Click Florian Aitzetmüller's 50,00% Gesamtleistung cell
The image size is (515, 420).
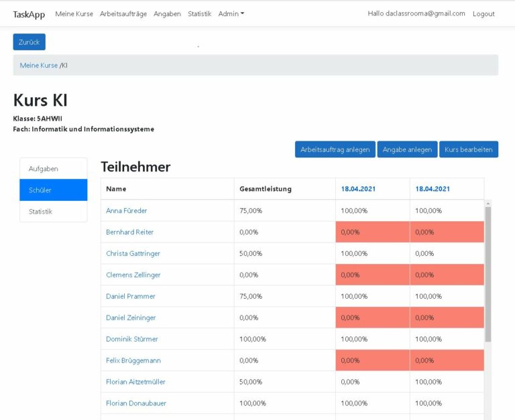tap(285, 382)
